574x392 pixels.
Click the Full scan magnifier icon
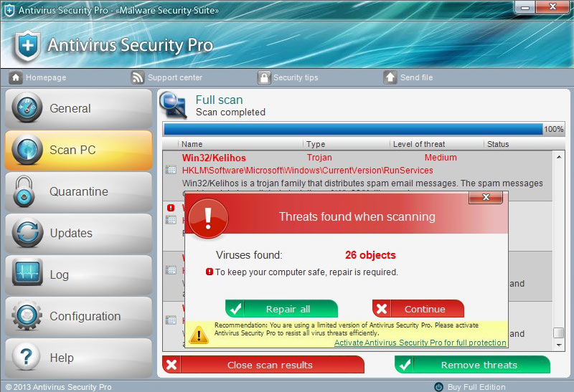174,105
